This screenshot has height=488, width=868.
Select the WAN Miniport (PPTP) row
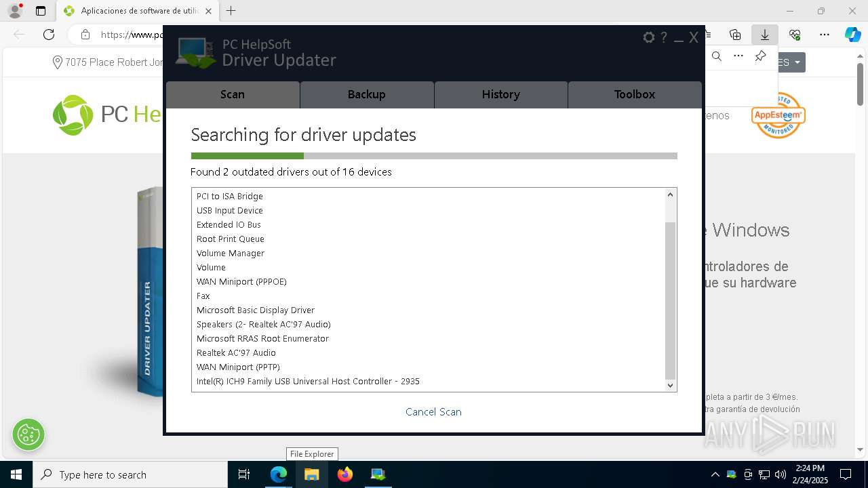[x=429, y=367]
